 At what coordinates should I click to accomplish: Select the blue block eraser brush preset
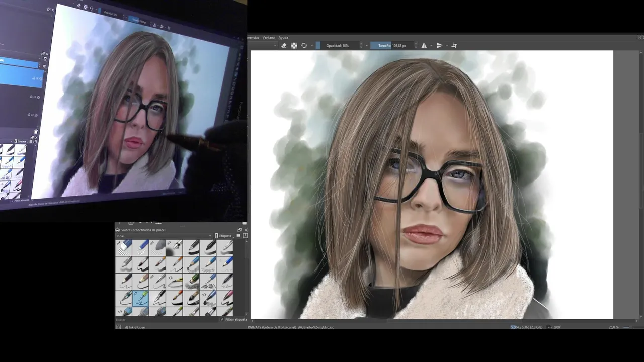(124, 247)
